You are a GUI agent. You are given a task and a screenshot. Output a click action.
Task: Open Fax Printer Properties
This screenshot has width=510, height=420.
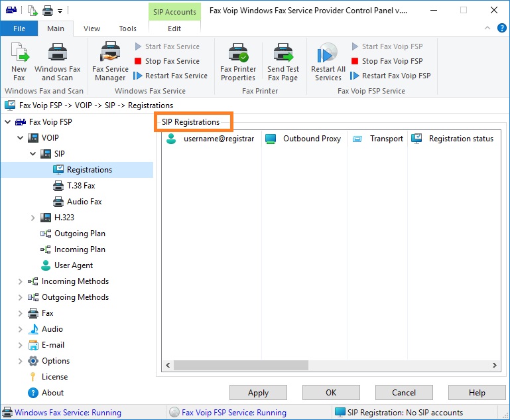[238, 62]
